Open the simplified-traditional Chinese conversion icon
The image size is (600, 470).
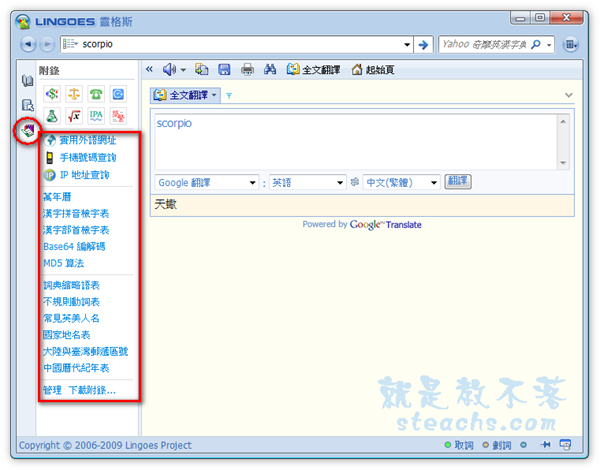(x=118, y=116)
